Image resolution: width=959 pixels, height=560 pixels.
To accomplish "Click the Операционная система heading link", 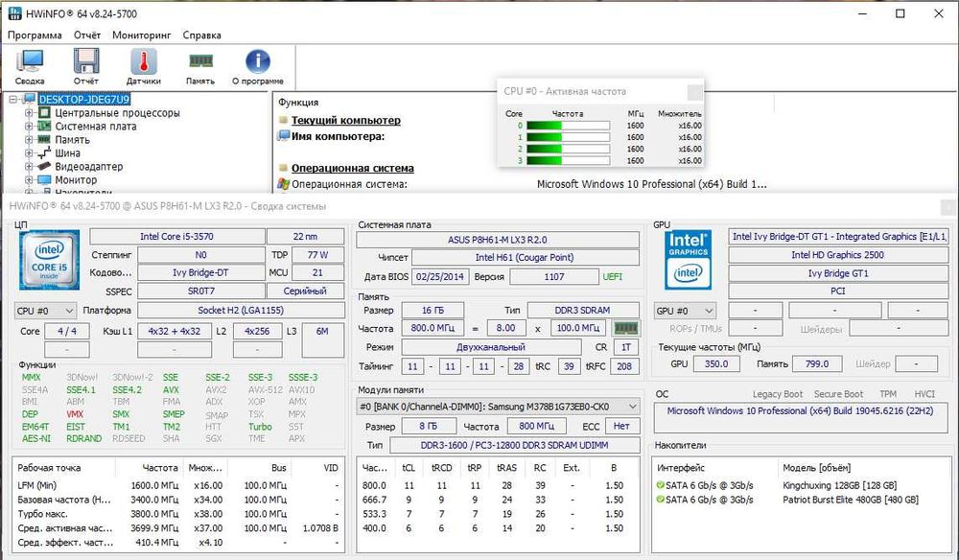I will [x=352, y=168].
